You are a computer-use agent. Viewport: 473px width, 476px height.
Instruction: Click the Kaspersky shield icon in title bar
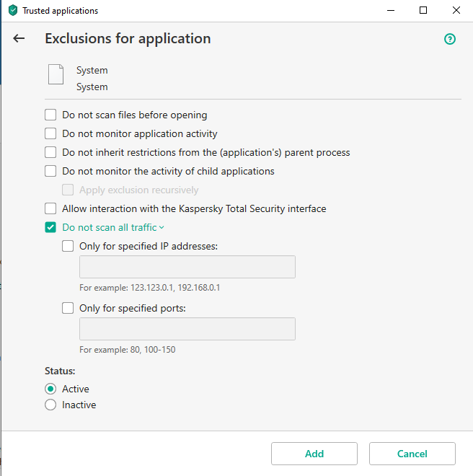pyautogui.click(x=13, y=10)
